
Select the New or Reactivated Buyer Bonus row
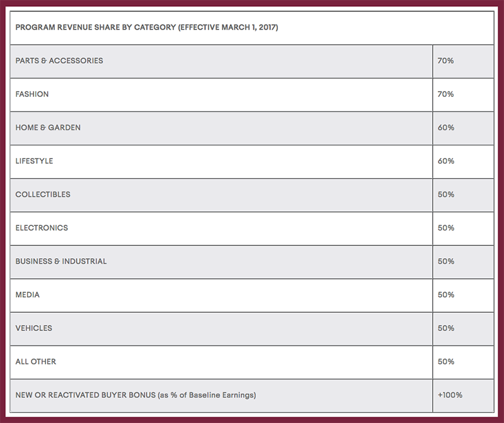pyautogui.click(x=135, y=395)
